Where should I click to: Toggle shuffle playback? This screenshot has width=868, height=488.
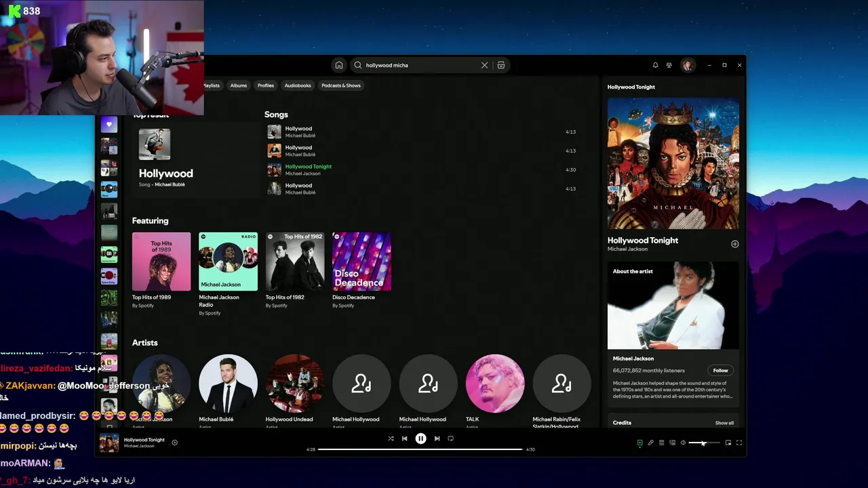coord(391,439)
